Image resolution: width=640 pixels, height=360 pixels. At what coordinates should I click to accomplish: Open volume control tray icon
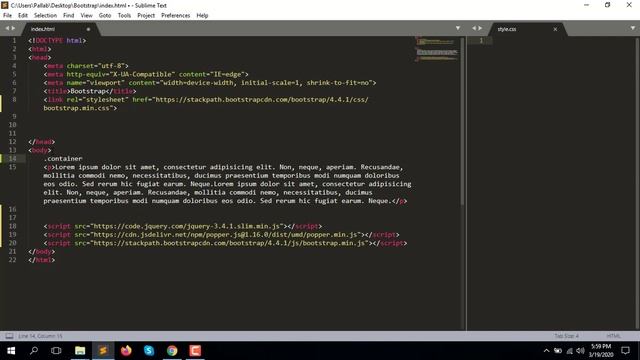pos(580,351)
